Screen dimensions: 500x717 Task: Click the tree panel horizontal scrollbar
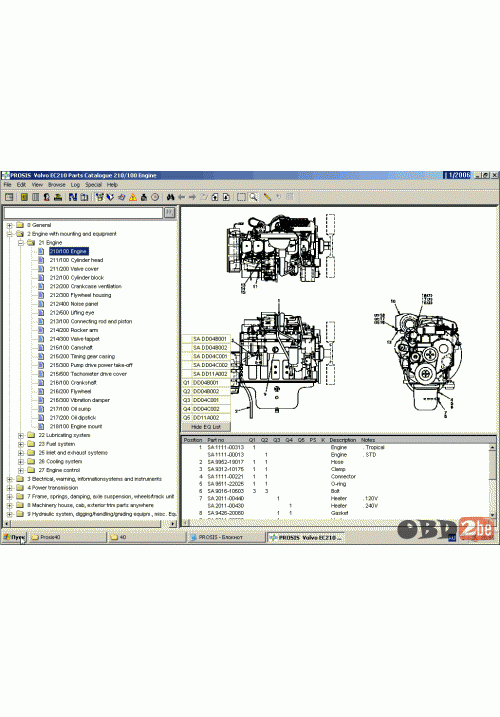coord(90,524)
